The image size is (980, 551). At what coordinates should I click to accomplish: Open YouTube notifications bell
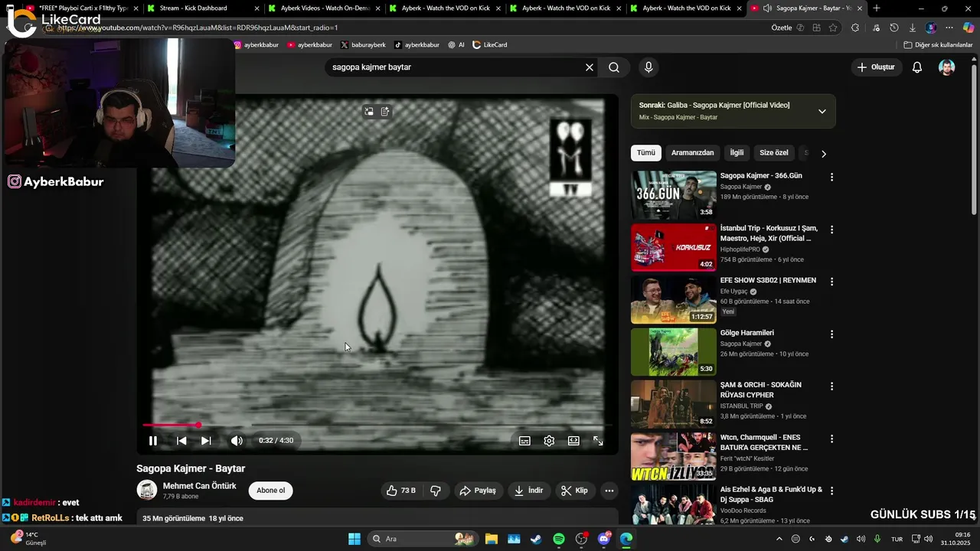917,67
